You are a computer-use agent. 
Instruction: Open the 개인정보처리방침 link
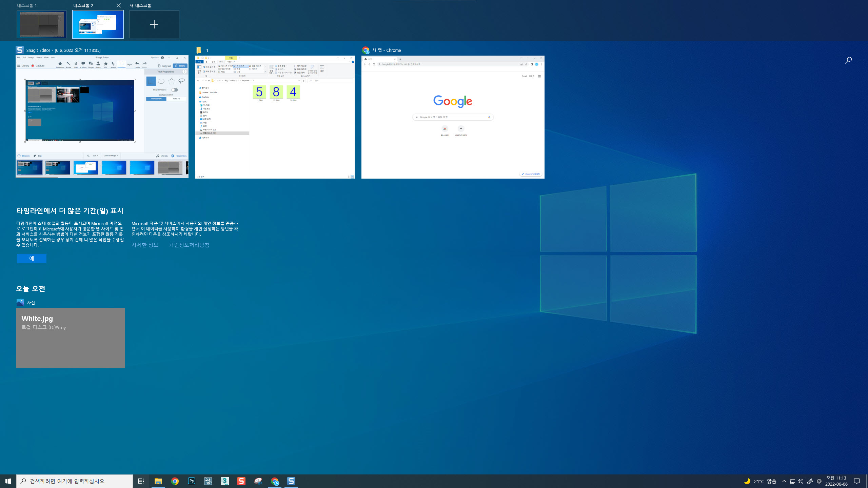[189, 245]
